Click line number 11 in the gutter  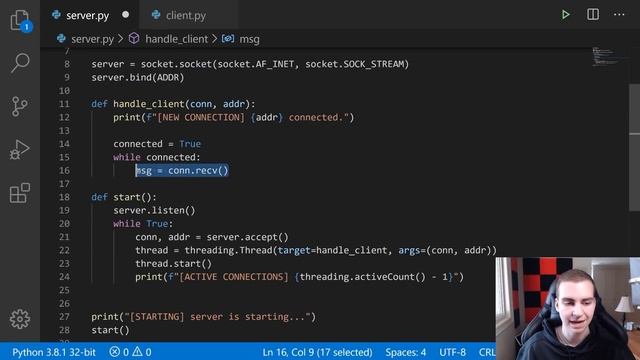[64, 104]
